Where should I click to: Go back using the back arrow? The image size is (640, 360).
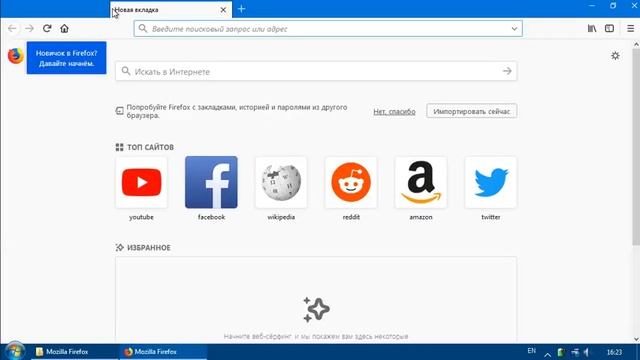12,29
